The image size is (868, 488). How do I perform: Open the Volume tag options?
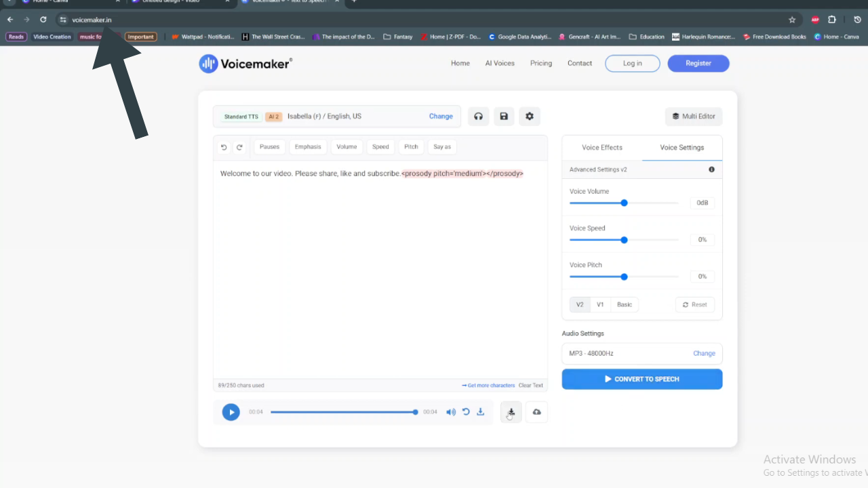point(347,147)
